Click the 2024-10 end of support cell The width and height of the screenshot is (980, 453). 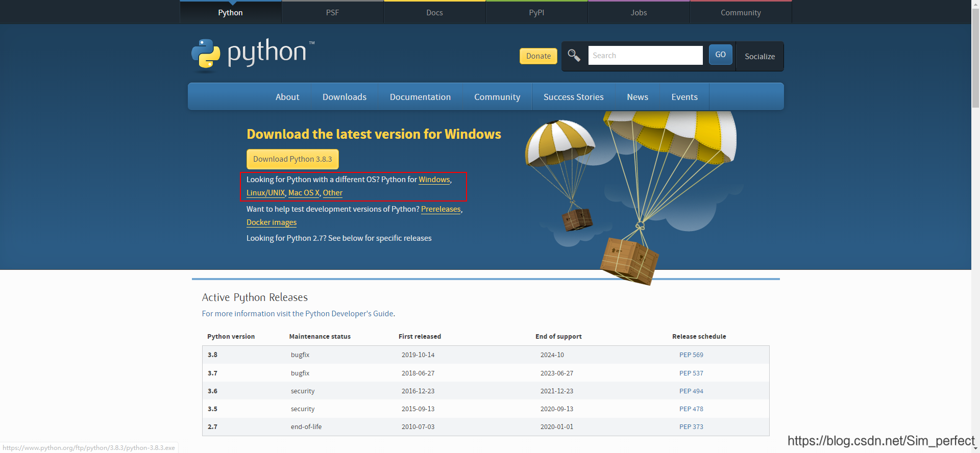click(552, 355)
